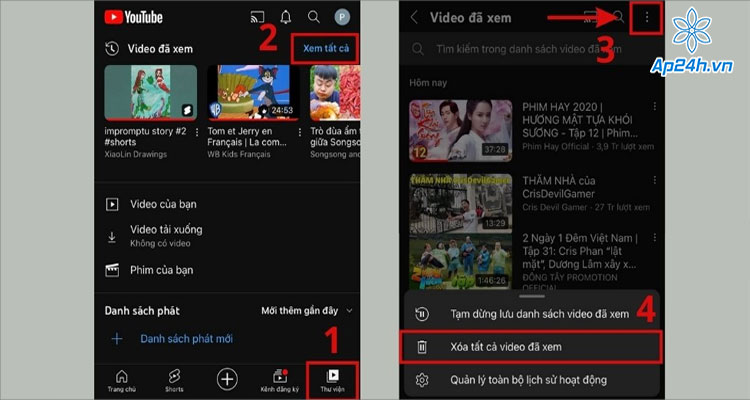Tap the trash can icon in bottom sheet
The width and height of the screenshot is (750, 400).
[422, 346]
